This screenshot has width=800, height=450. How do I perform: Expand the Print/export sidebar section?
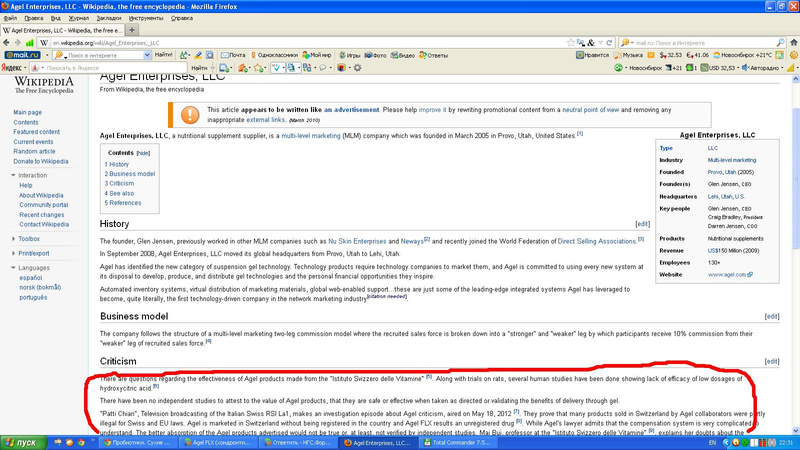pos(14,254)
